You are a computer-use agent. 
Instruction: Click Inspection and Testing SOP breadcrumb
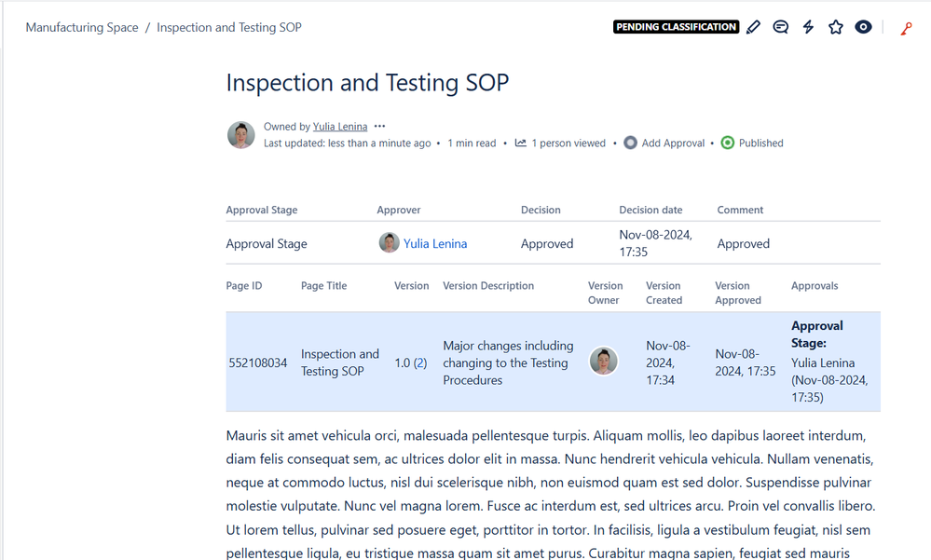coord(228,27)
